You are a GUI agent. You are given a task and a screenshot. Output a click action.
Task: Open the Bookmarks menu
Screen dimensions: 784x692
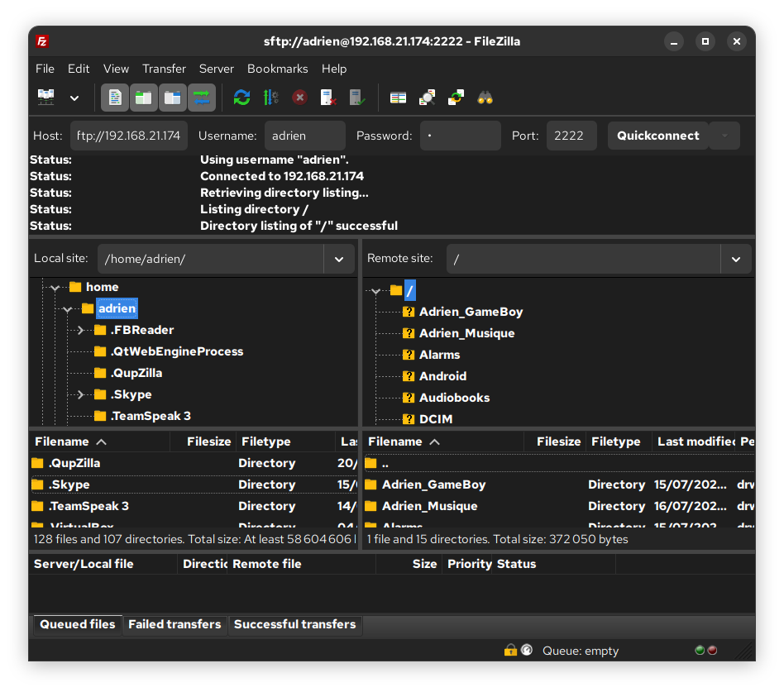(278, 69)
